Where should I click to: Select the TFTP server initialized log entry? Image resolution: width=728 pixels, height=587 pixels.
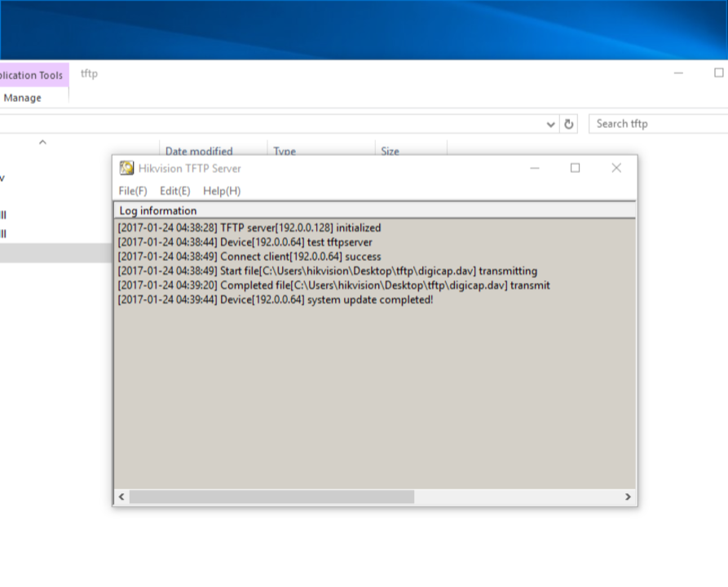(x=249, y=227)
